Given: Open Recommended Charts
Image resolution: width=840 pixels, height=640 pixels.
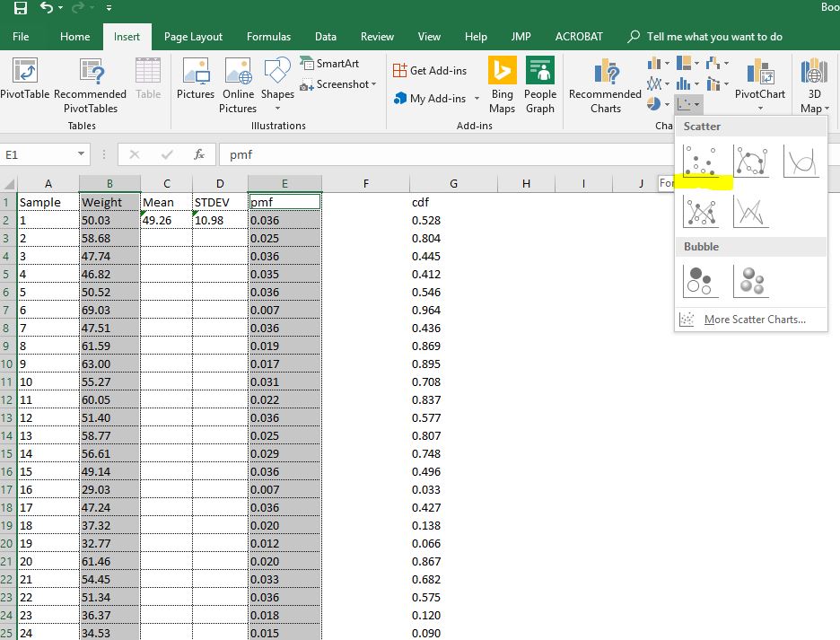Looking at the screenshot, I should (x=606, y=86).
